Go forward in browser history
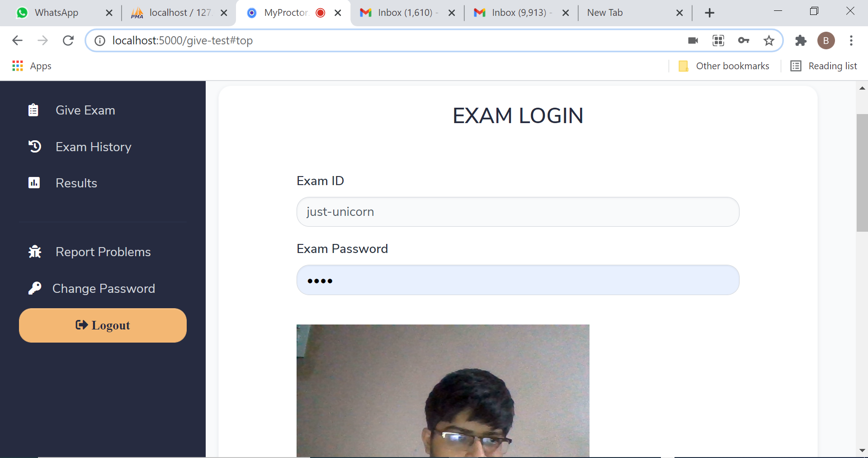The height and width of the screenshot is (458, 868). pos(42,41)
